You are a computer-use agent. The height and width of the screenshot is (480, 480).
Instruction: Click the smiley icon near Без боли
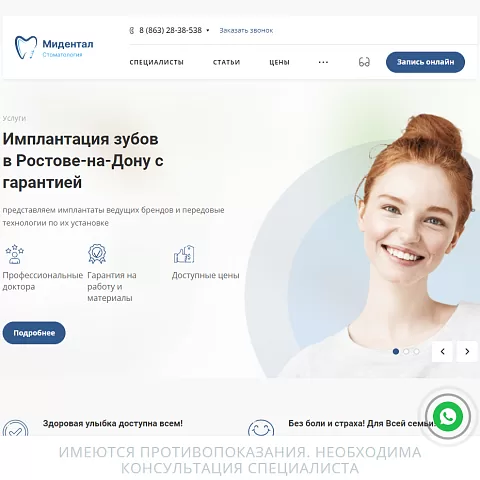(x=261, y=428)
